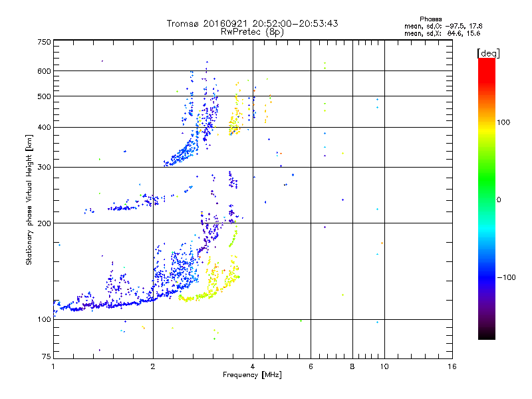Click the '200' y-axis tick label
Image resolution: width=532 pixels, height=399 pixels.
pos(44,223)
